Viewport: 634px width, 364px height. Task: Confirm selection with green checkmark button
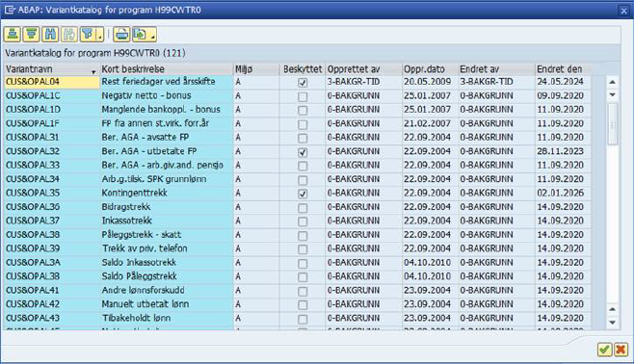(604, 349)
